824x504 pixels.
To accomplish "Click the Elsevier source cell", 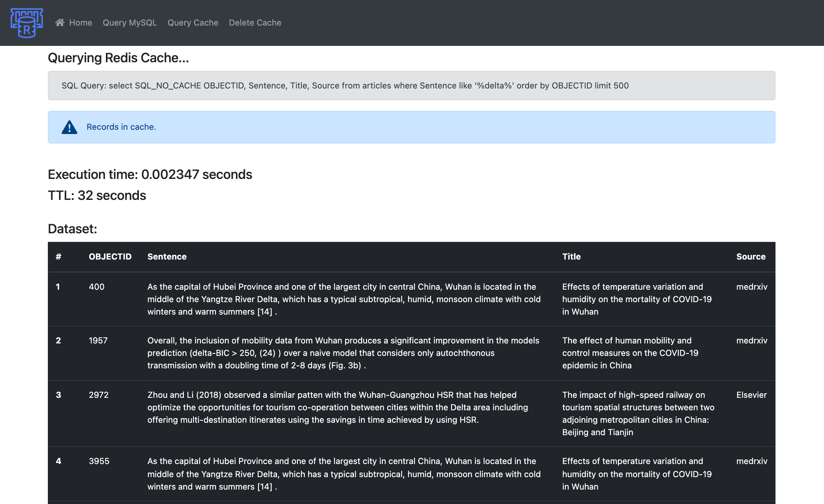I will click(x=751, y=395).
